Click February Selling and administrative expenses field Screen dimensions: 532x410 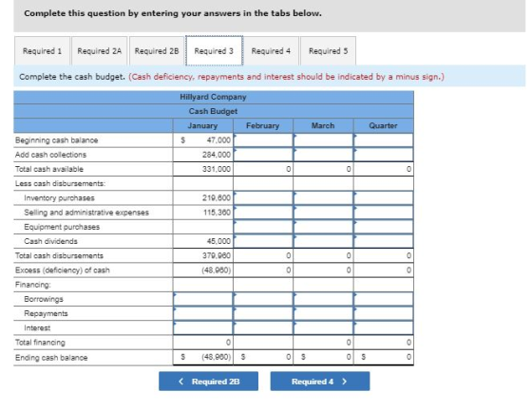pyautogui.click(x=263, y=213)
